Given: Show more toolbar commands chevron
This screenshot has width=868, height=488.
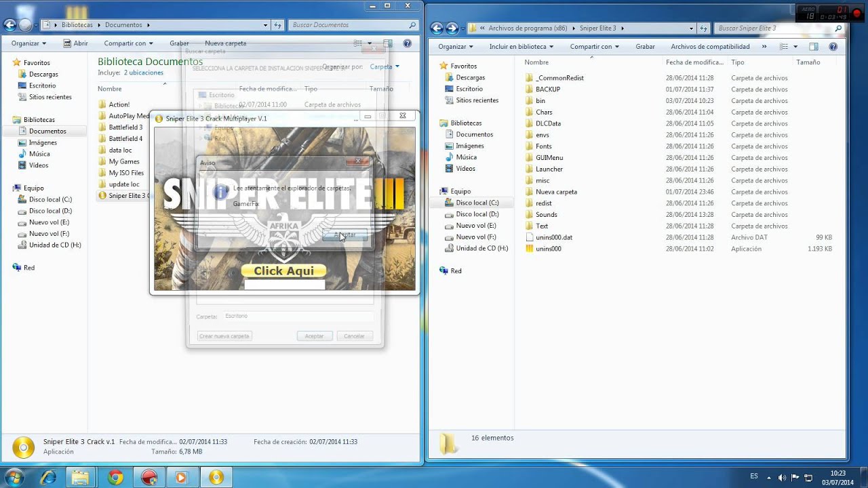Looking at the screenshot, I should (764, 47).
